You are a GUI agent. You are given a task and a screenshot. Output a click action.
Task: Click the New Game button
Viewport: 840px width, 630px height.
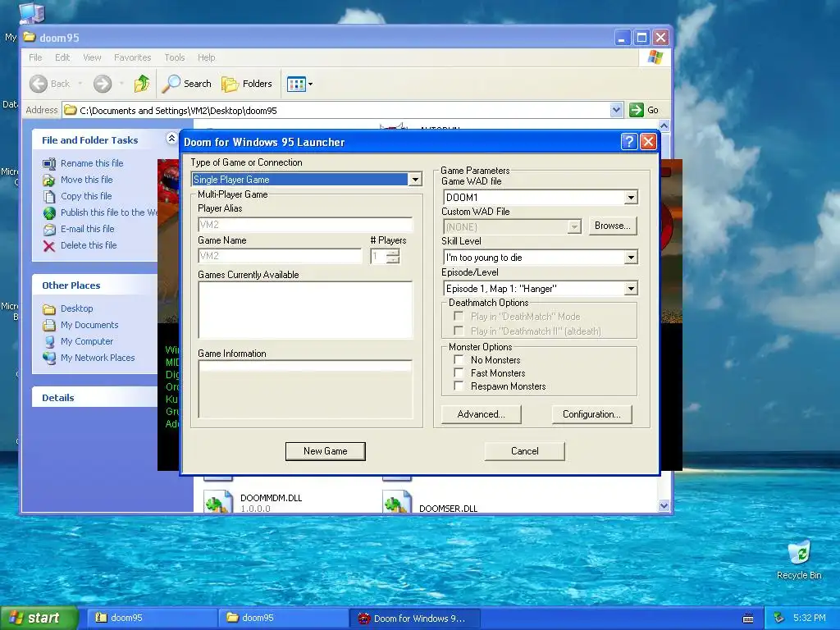tap(325, 451)
